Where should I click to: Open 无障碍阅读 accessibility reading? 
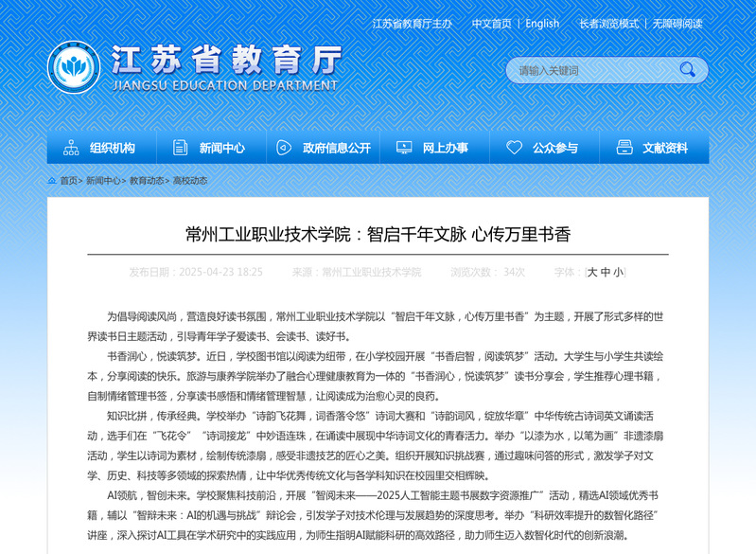tap(677, 24)
